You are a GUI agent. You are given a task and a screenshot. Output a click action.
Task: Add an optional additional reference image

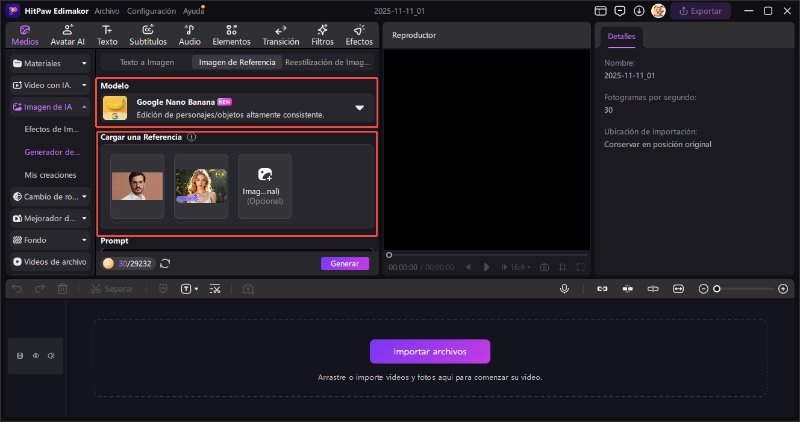click(x=265, y=186)
